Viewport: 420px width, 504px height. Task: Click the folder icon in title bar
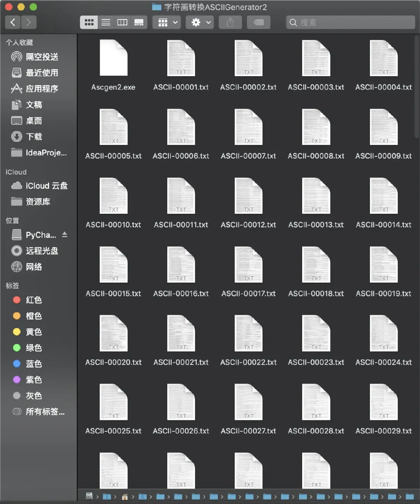pos(157,7)
